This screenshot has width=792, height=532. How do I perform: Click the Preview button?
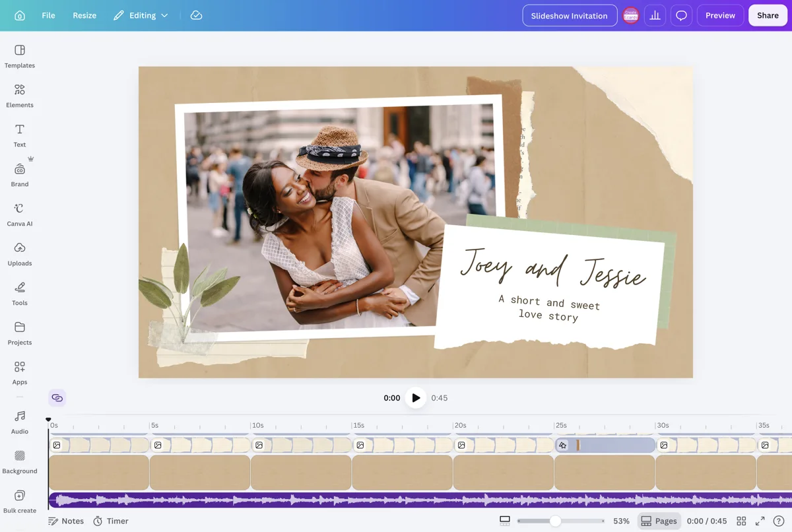tap(720, 15)
